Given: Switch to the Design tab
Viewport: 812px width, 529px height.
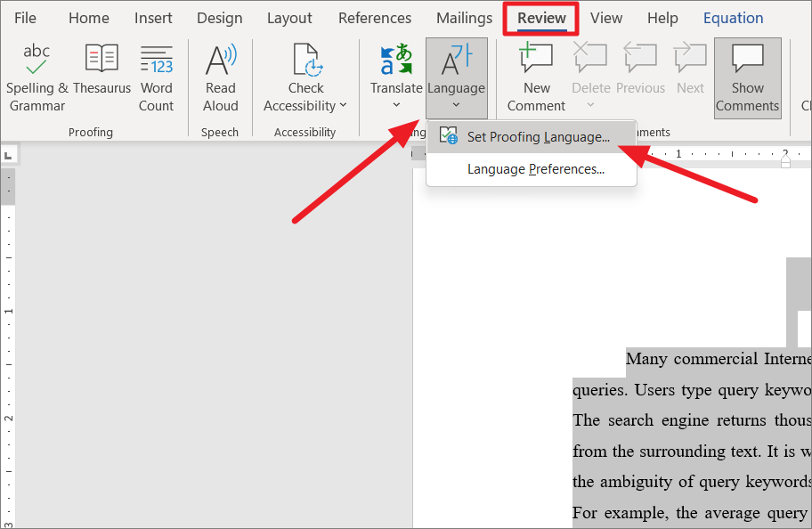Looking at the screenshot, I should (220, 18).
